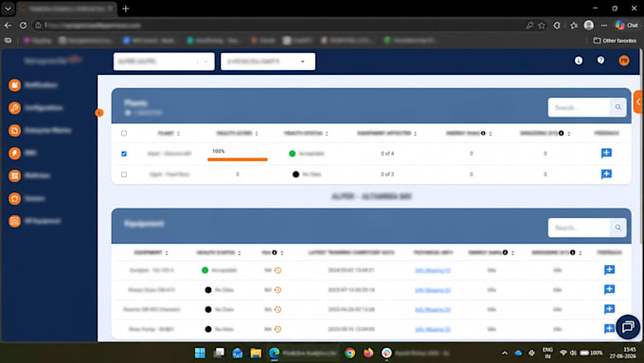This screenshot has height=363, width=644.
Task: Add feedback for the third equipment row
Action: (609, 309)
